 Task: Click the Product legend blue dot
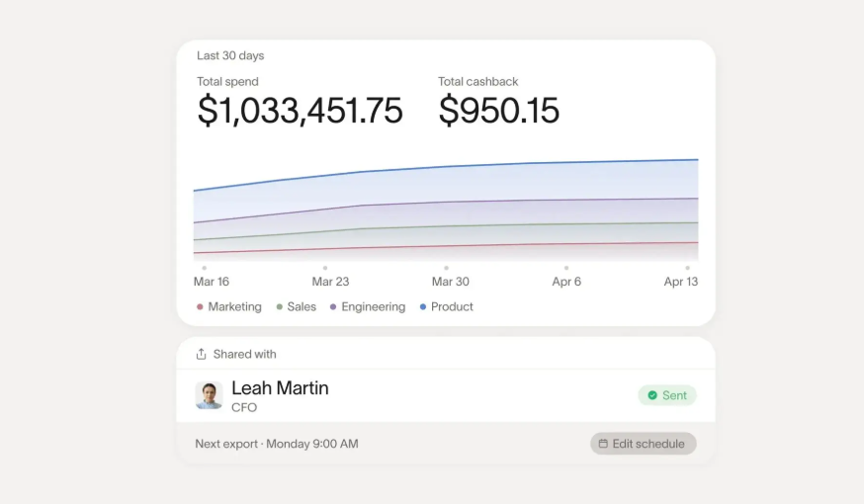pyautogui.click(x=423, y=306)
